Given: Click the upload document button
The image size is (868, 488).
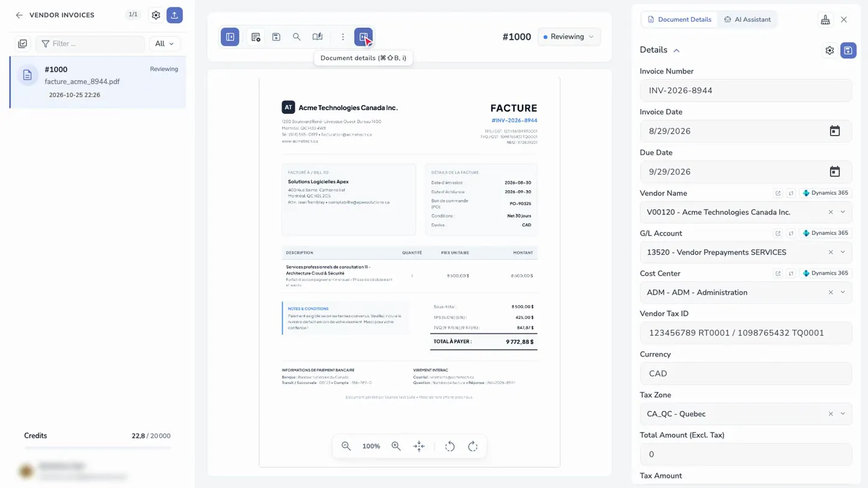Looking at the screenshot, I should click(x=175, y=15).
